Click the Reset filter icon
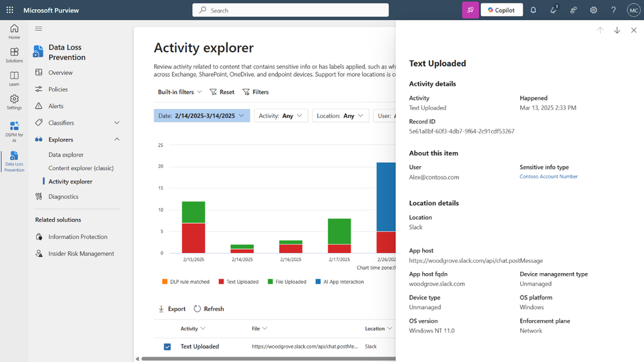644x362 pixels. click(x=213, y=92)
